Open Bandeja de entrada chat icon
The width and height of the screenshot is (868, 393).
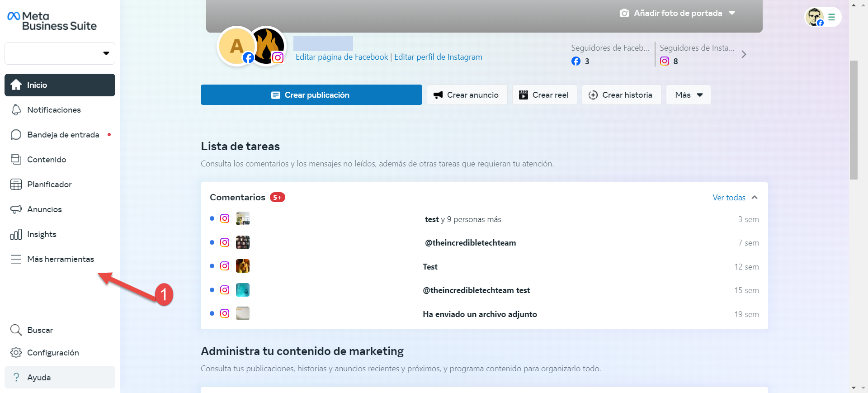pos(16,135)
